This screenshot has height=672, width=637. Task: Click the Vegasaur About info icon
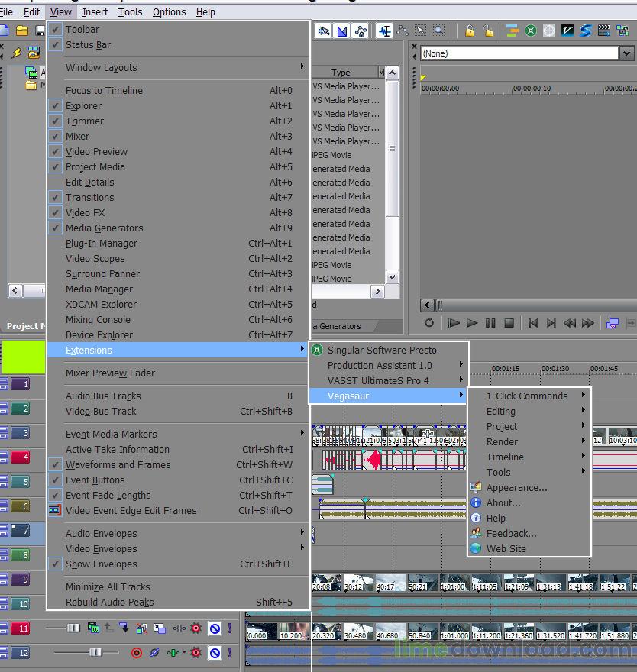point(476,502)
